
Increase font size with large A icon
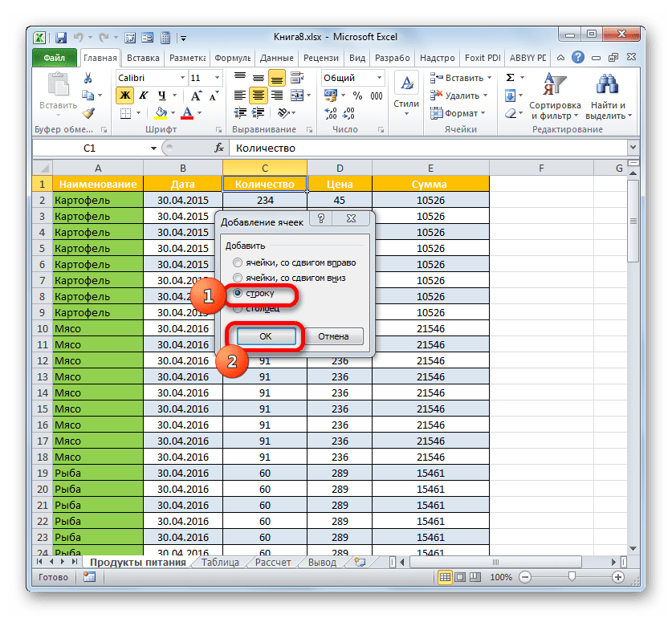[x=196, y=96]
